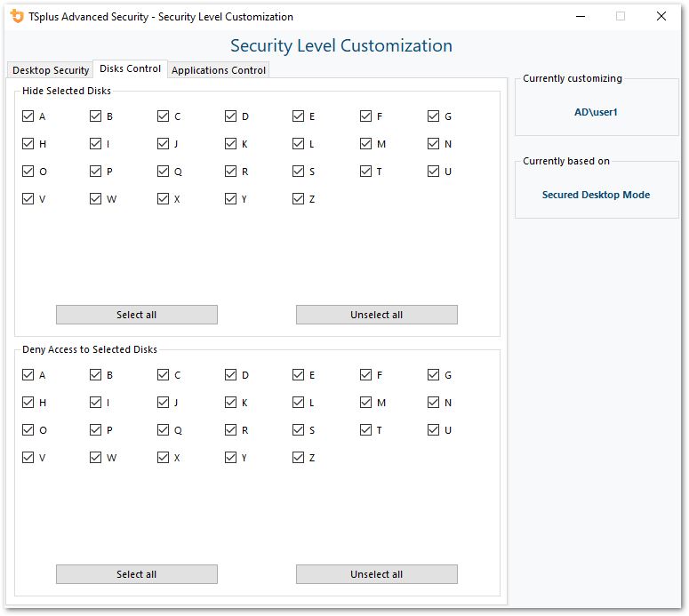Uncheck disk R under Hide Selected Disks
This screenshot has width=689, height=616.
(x=231, y=172)
